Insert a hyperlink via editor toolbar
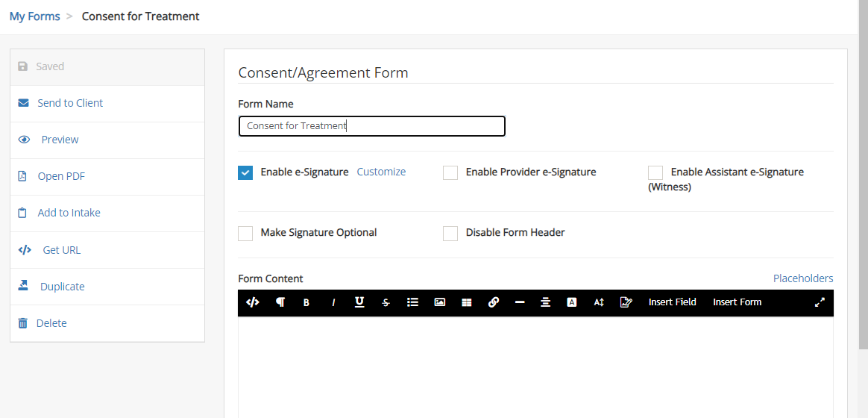Image resolution: width=868 pixels, height=418 pixels. click(494, 302)
